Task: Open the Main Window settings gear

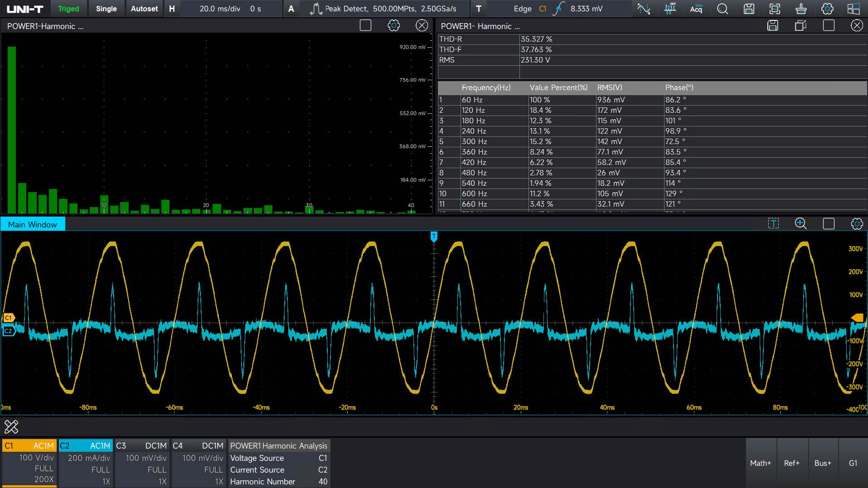Action: tap(857, 223)
